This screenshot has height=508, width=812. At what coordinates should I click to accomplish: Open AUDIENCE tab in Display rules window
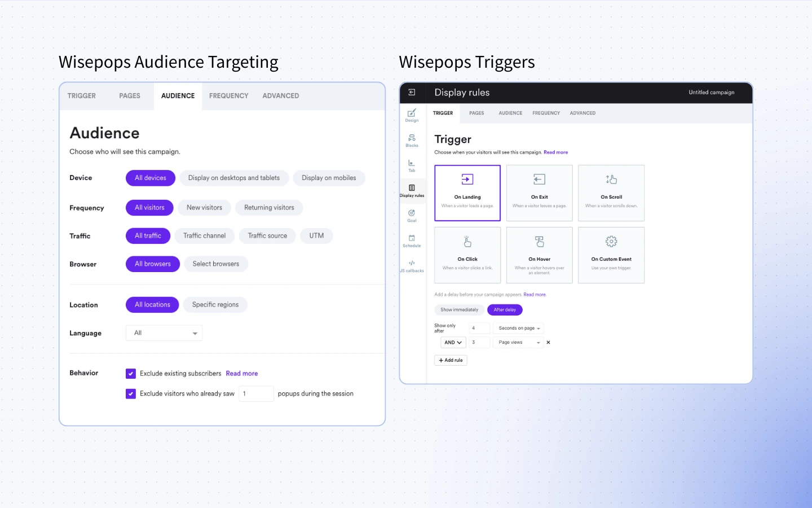pyautogui.click(x=510, y=113)
